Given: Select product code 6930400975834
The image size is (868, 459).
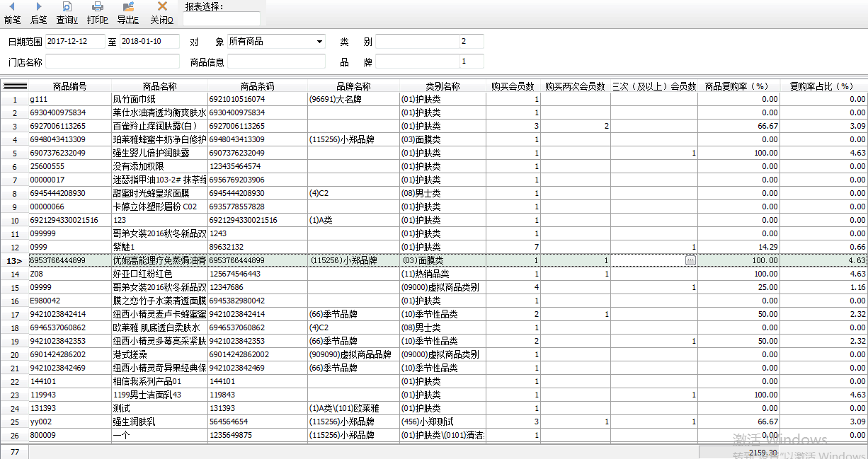Looking at the screenshot, I should (69, 112).
